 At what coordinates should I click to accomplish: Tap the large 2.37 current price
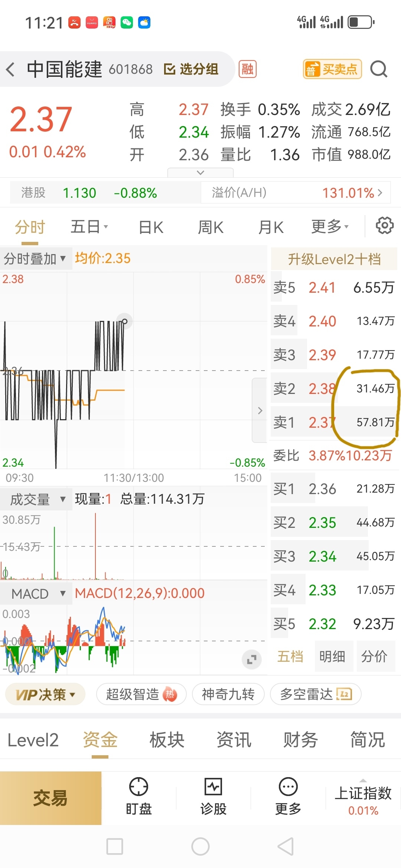click(x=41, y=119)
